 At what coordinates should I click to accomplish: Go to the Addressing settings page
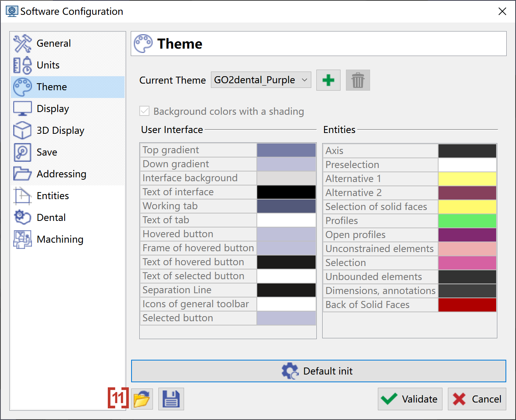61,174
